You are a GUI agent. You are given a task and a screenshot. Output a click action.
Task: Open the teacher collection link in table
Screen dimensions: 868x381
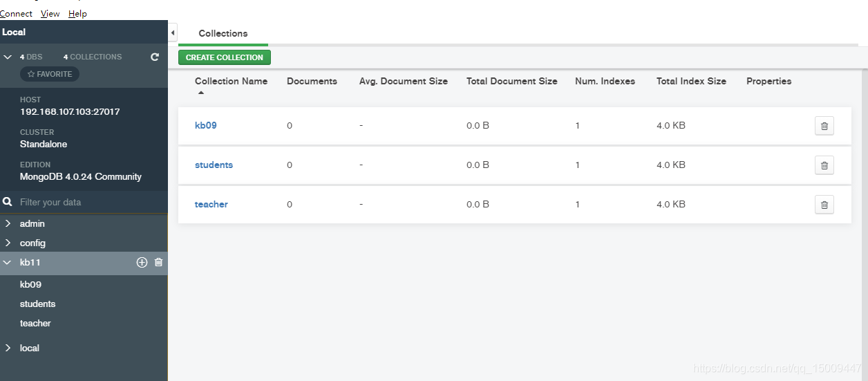click(211, 204)
